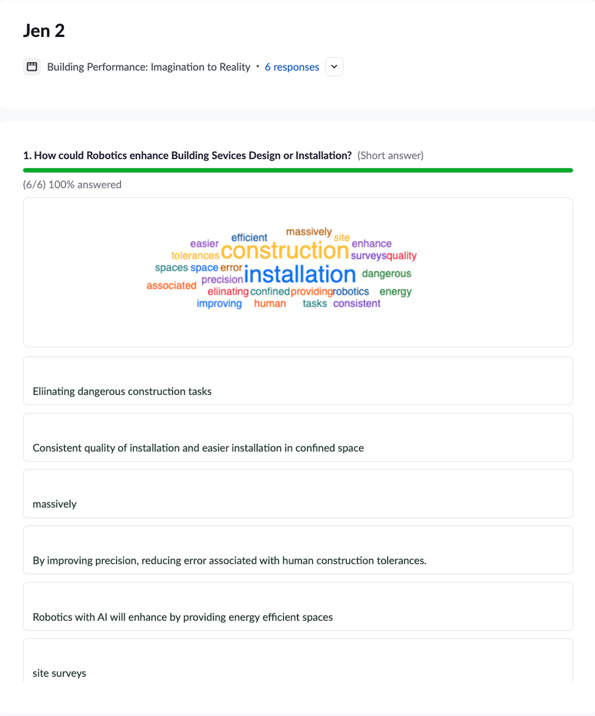
Task: Click the '(6/6) 100% answered' label
Action: [72, 184]
